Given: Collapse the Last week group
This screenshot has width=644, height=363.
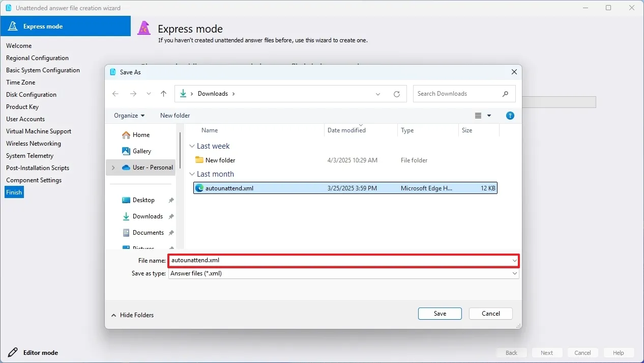Looking at the screenshot, I should point(192,146).
